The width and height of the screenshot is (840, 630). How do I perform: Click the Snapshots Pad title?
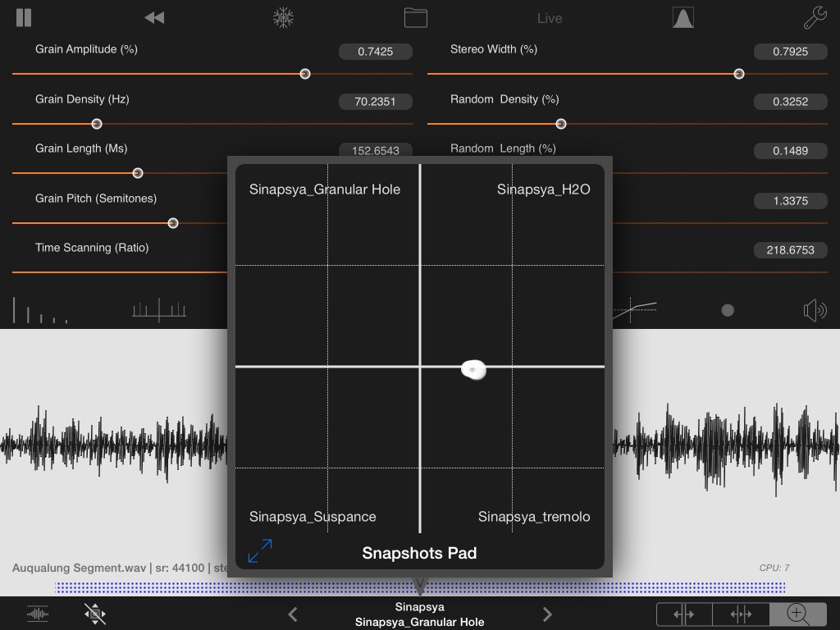pos(419,553)
